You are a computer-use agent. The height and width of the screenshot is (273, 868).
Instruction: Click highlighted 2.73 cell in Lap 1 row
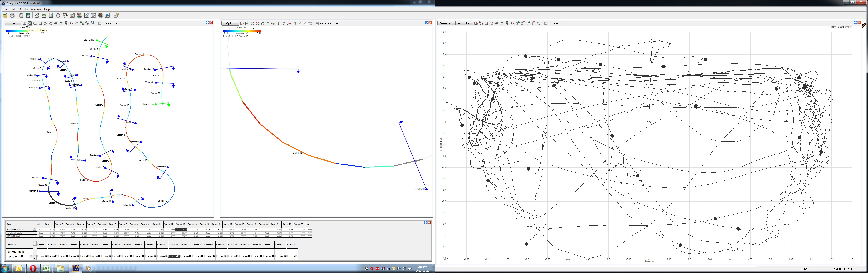174,256
